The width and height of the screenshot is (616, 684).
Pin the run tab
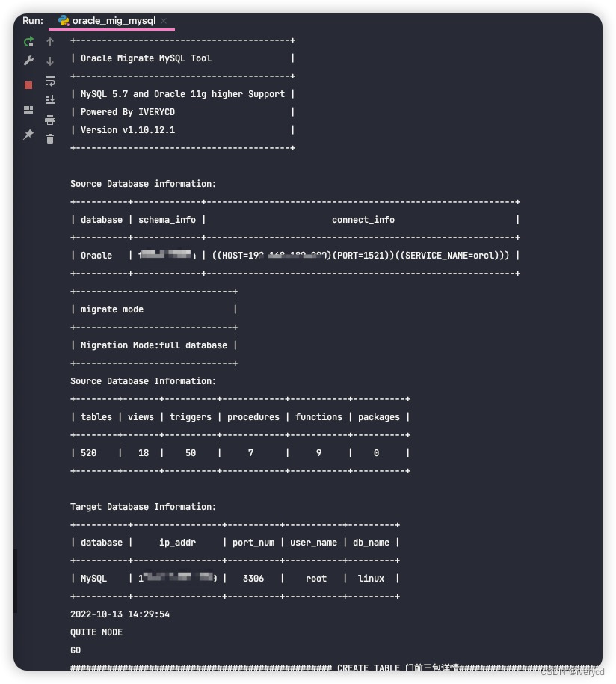[x=28, y=135]
